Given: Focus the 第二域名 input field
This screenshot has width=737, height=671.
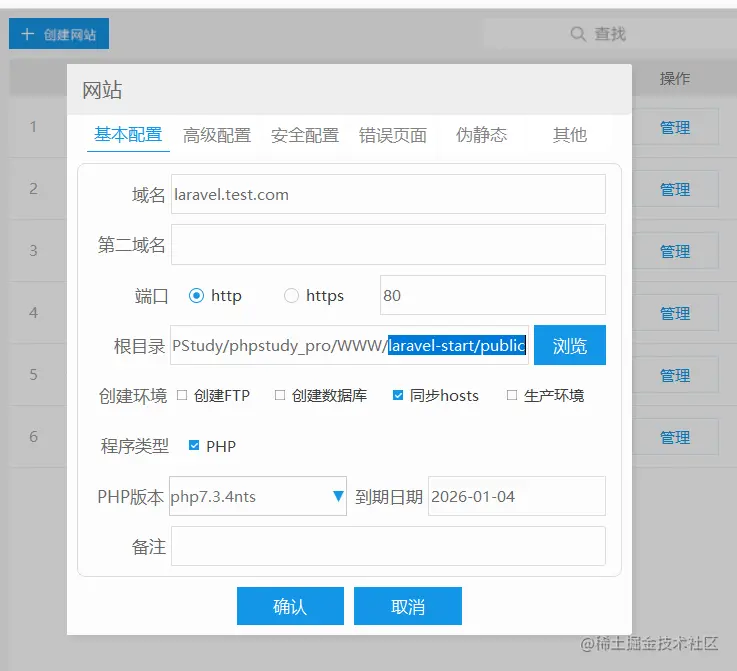Looking at the screenshot, I should 388,244.
